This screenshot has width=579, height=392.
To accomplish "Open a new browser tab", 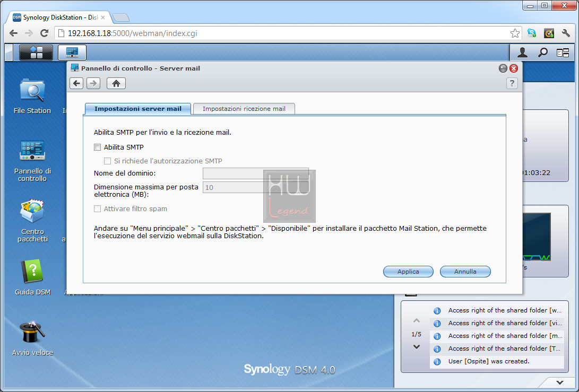I will [x=121, y=18].
